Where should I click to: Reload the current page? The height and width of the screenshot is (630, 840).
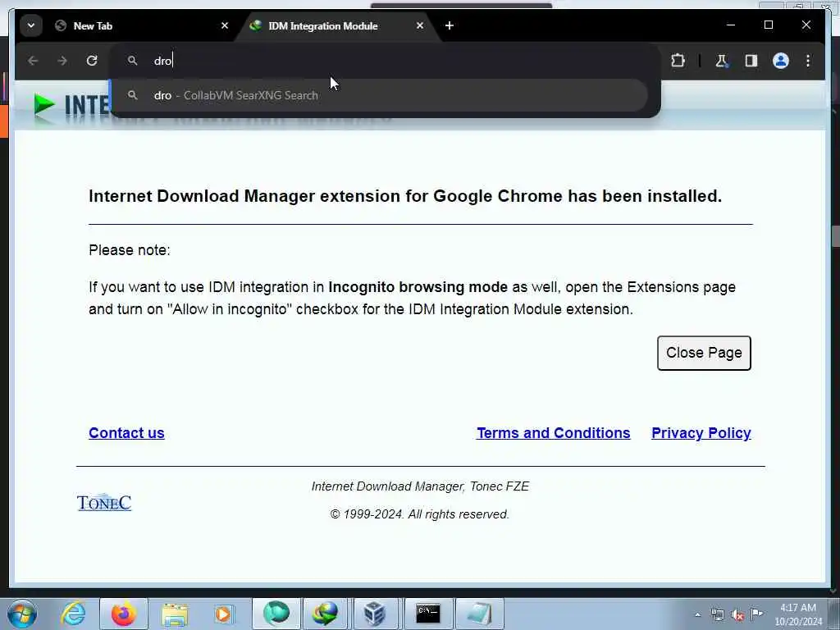[x=92, y=61]
